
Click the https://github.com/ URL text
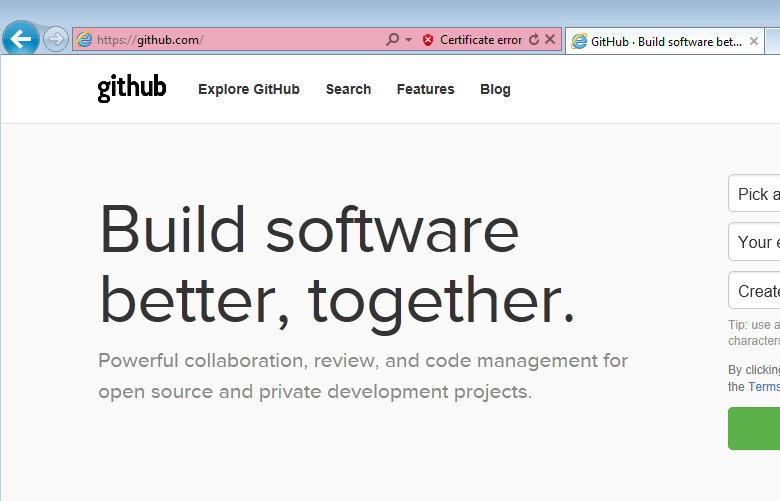click(x=150, y=40)
